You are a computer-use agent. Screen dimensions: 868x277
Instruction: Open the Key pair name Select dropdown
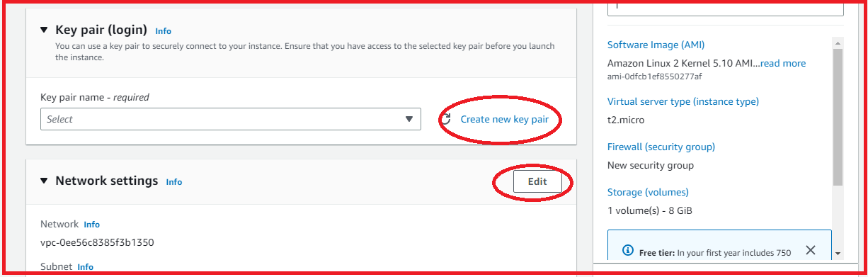click(x=231, y=119)
